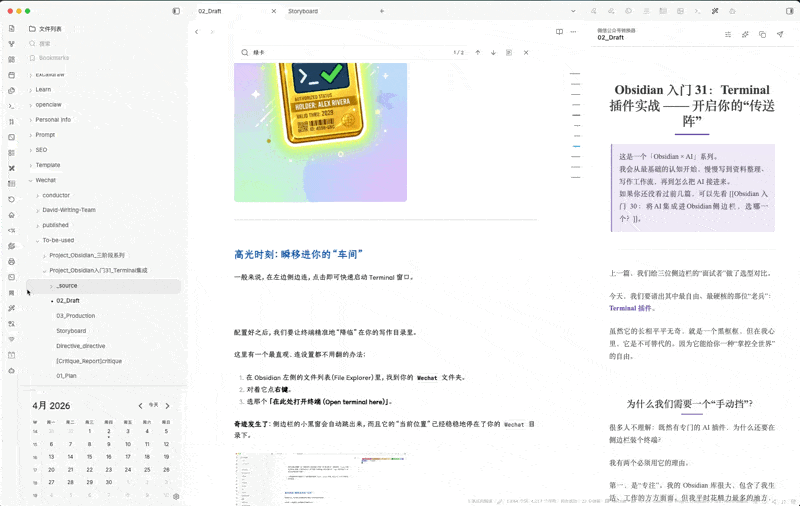The height and width of the screenshot is (506, 800).
Task: Open a new tab with plus button
Action: point(381,11)
